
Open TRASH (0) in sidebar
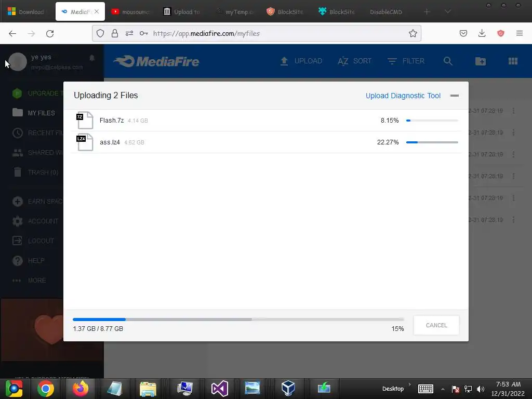(35, 172)
